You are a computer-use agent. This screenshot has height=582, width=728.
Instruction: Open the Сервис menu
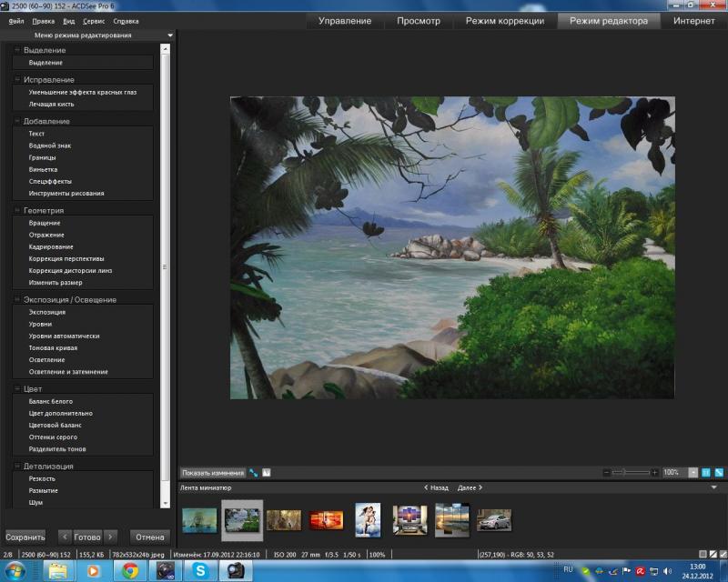click(94, 21)
